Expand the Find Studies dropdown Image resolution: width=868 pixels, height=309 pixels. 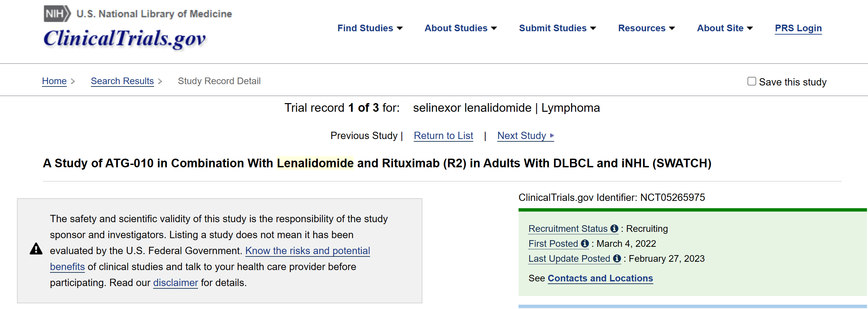(370, 28)
